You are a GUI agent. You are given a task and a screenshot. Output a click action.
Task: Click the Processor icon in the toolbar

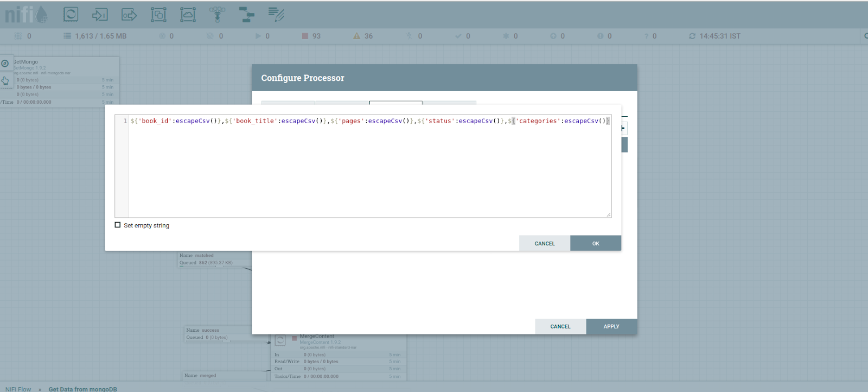pos(71,15)
